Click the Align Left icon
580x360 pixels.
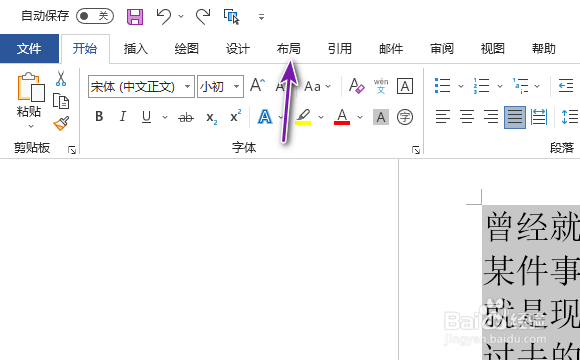pyautogui.click(x=442, y=117)
